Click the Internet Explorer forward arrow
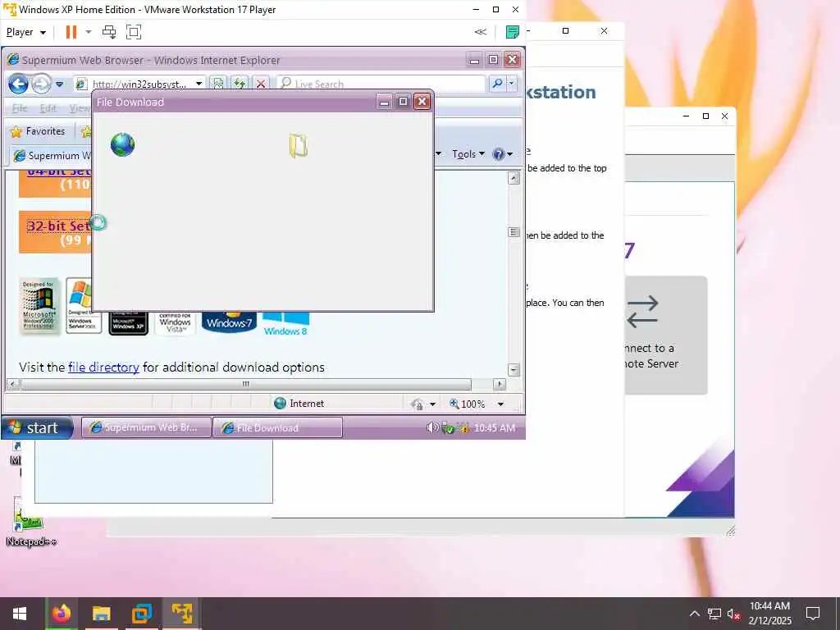Image resolution: width=840 pixels, height=630 pixels. [41, 84]
